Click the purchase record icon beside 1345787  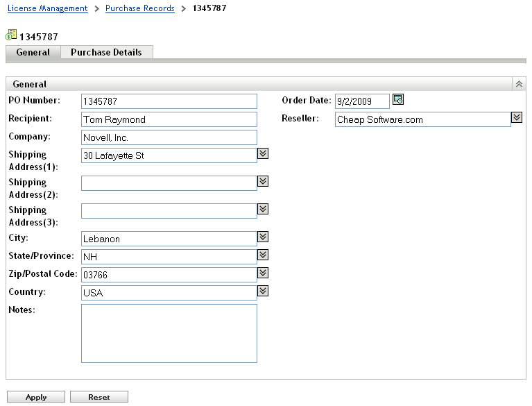(11, 35)
